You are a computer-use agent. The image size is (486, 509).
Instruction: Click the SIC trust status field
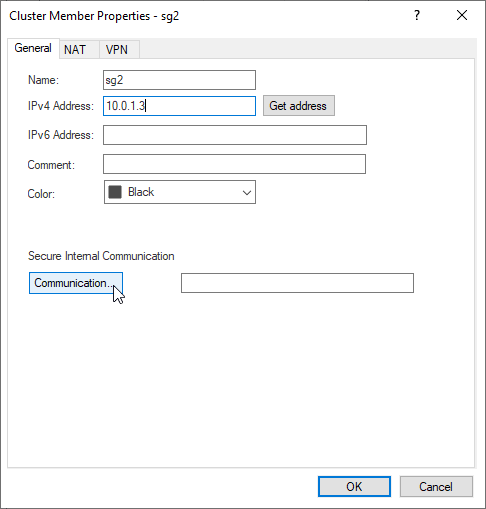(297, 283)
